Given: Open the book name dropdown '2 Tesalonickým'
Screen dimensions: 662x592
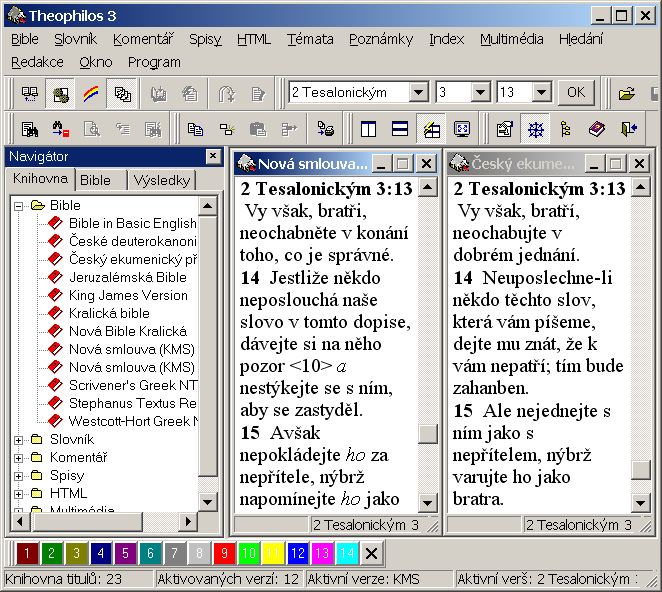Looking at the screenshot, I should coord(418,93).
